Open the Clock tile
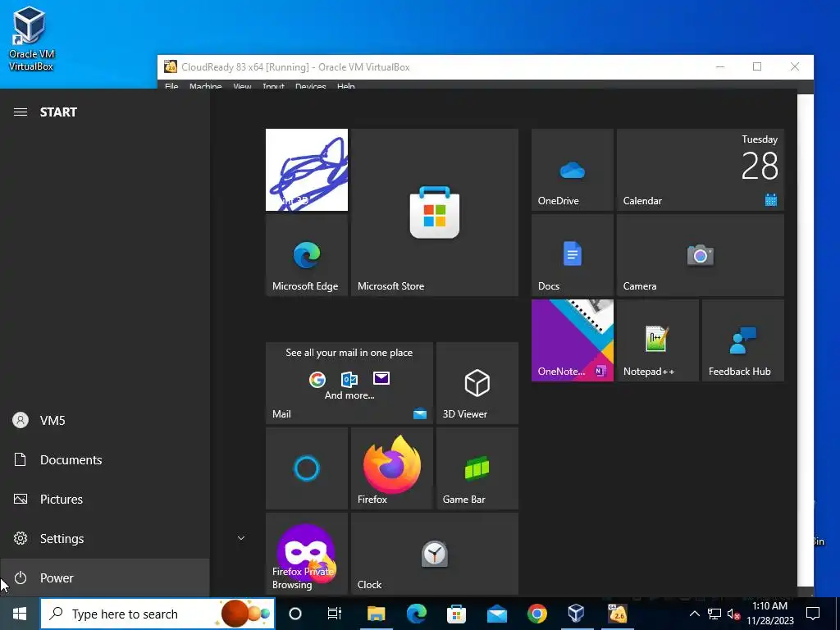The height and width of the screenshot is (630, 840). coord(435,554)
